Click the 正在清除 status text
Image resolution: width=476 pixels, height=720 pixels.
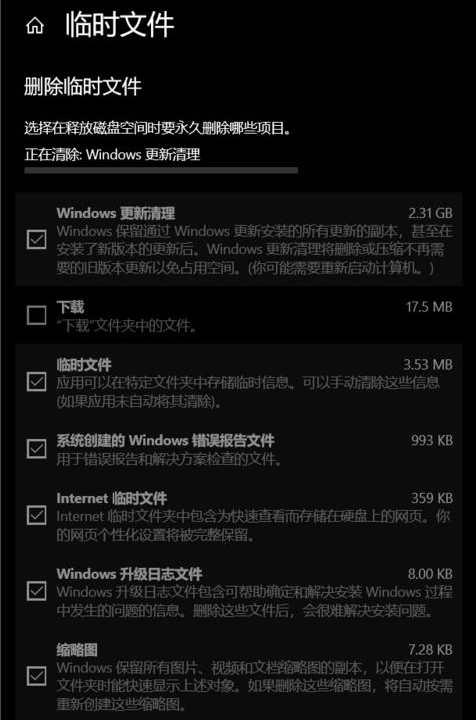pyautogui.click(x=112, y=154)
